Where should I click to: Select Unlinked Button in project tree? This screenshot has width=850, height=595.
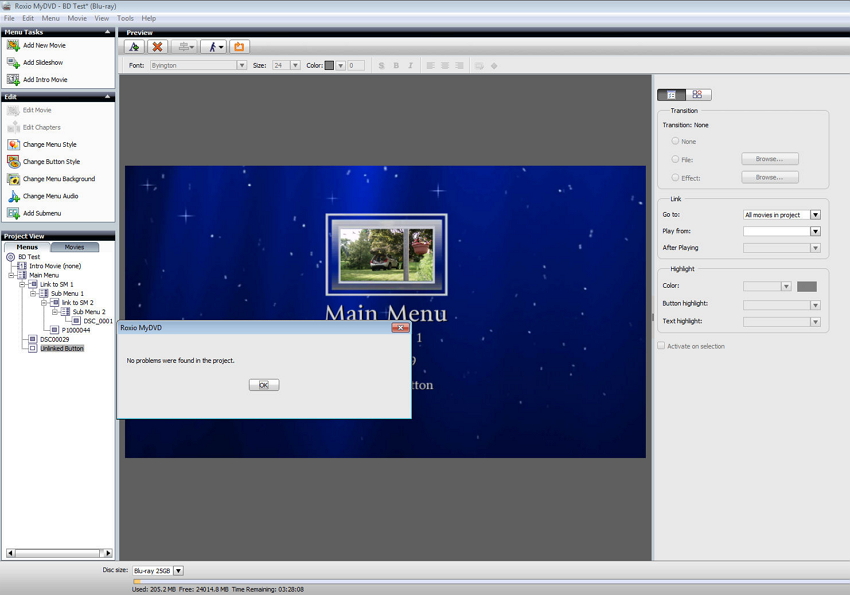point(62,348)
